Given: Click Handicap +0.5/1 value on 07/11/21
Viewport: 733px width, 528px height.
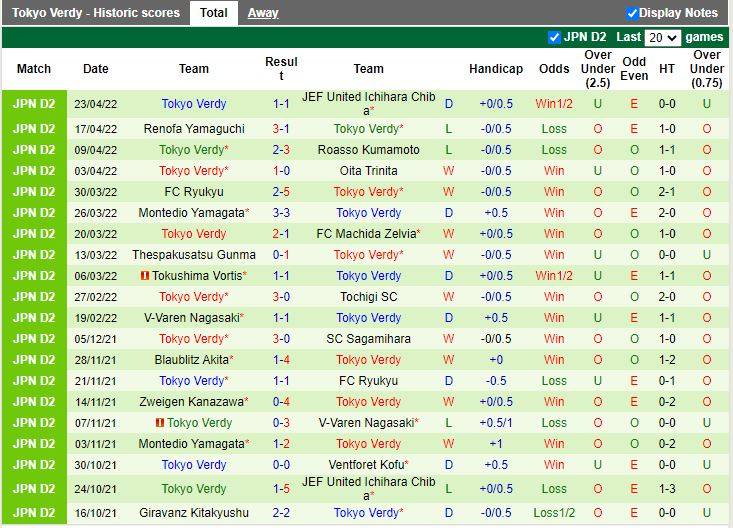Looking at the screenshot, I should 496,423.
